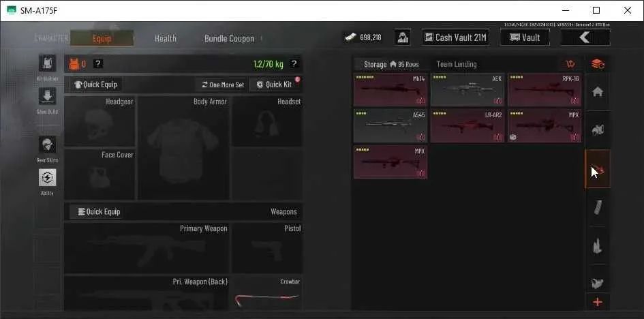This screenshot has height=319, width=644.
Task: Switch to the Health tab
Action: point(166,38)
